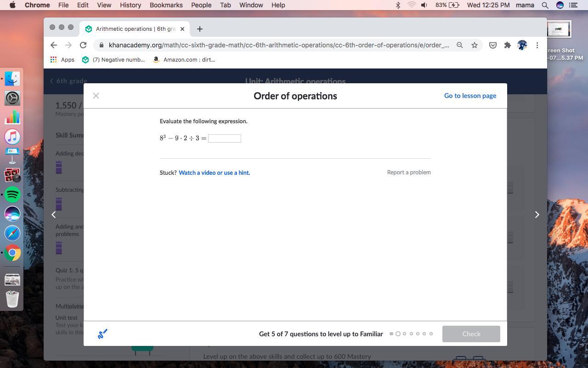This screenshot has width=588, height=368.
Task: Reload the Khan Academy page
Action: click(x=83, y=45)
